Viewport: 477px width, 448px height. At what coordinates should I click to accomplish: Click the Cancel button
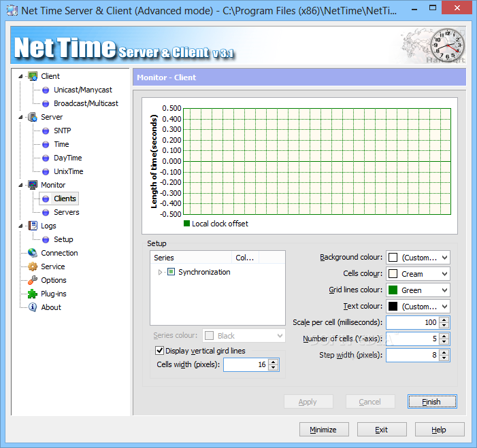tap(370, 402)
